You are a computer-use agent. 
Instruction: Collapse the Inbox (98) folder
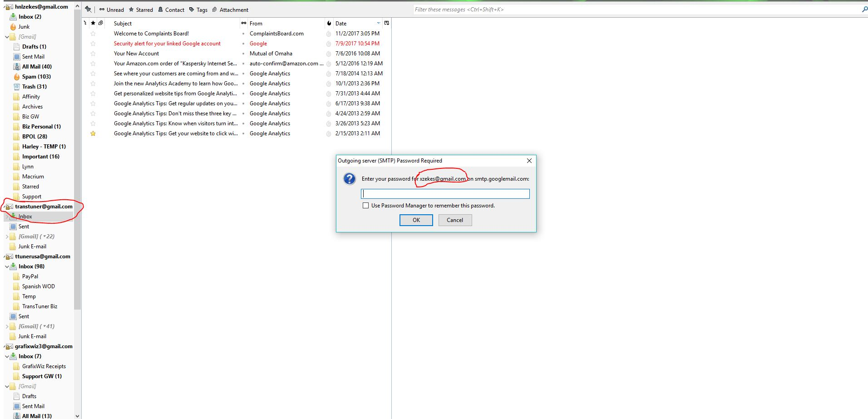(x=7, y=266)
